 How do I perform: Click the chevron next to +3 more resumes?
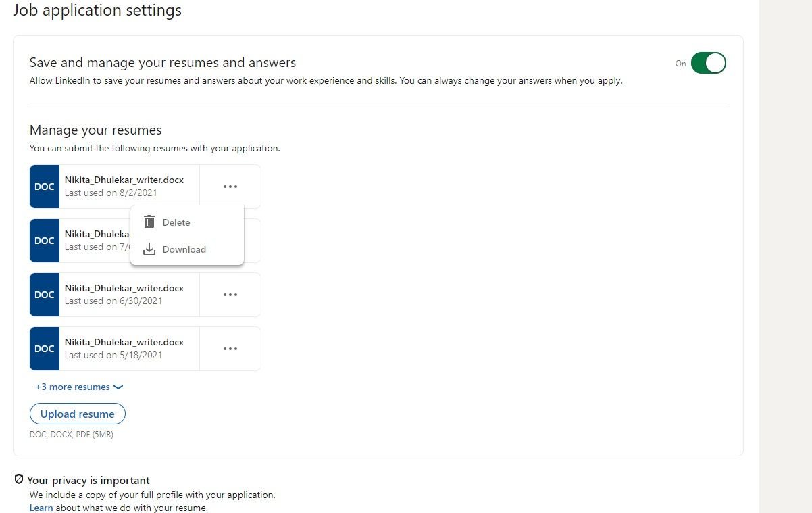click(x=118, y=387)
